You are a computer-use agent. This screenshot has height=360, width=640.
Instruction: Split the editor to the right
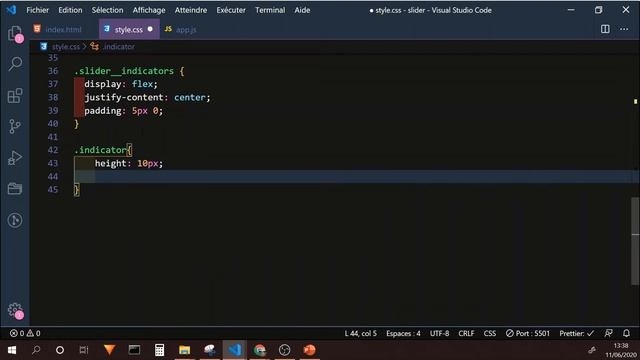tap(605, 29)
